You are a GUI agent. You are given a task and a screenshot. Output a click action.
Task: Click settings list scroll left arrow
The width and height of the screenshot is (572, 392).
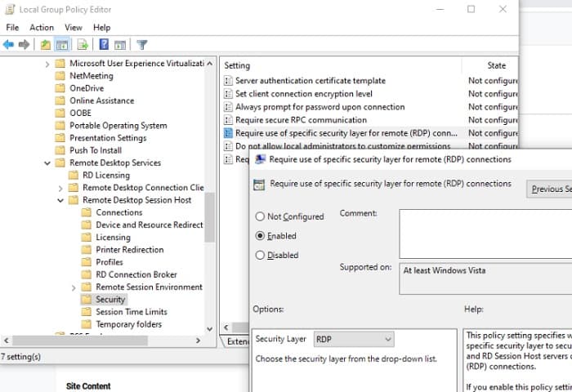tap(226, 327)
